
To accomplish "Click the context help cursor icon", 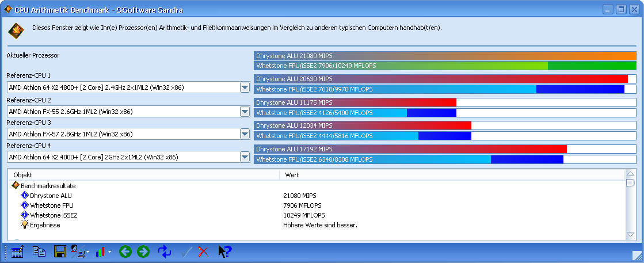I will coord(224,251).
